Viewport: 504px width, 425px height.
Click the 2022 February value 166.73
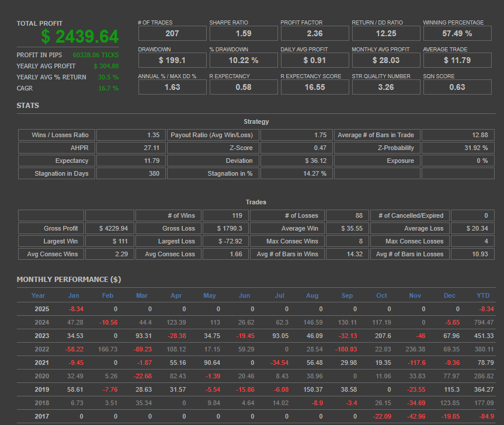point(107,350)
